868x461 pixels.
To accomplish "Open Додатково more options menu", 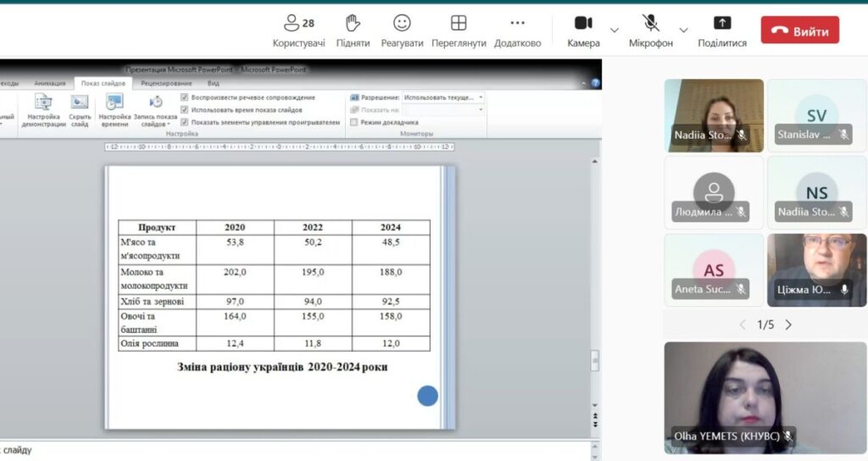I will pos(517,24).
